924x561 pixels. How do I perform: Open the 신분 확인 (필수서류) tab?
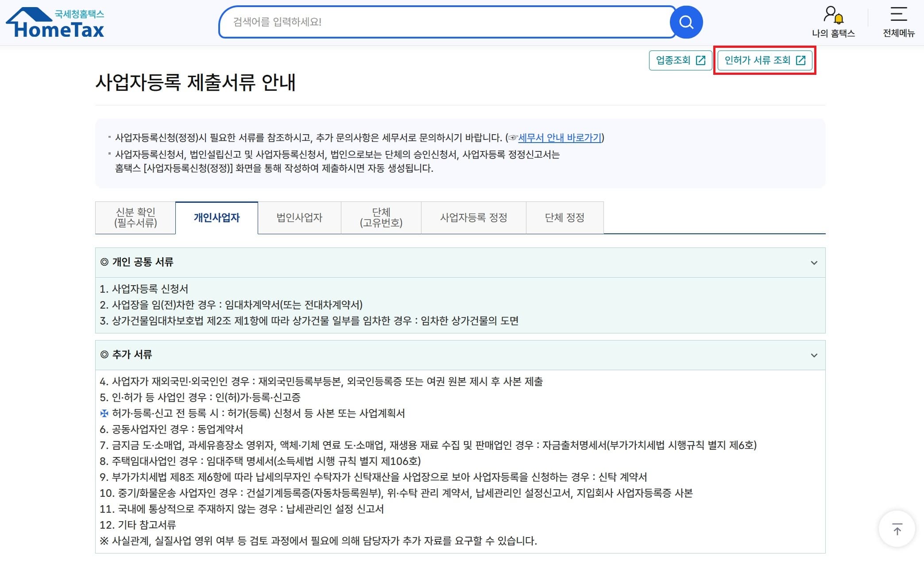point(135,217)
